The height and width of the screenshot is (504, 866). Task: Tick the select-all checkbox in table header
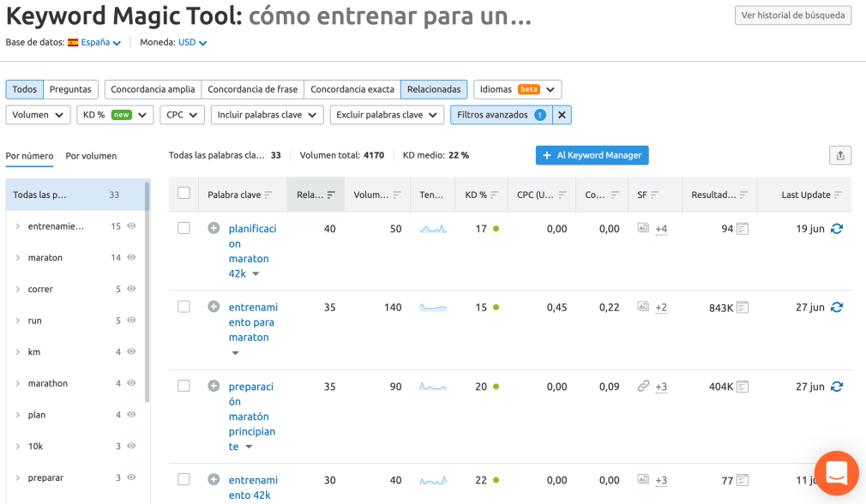(183, 193)
